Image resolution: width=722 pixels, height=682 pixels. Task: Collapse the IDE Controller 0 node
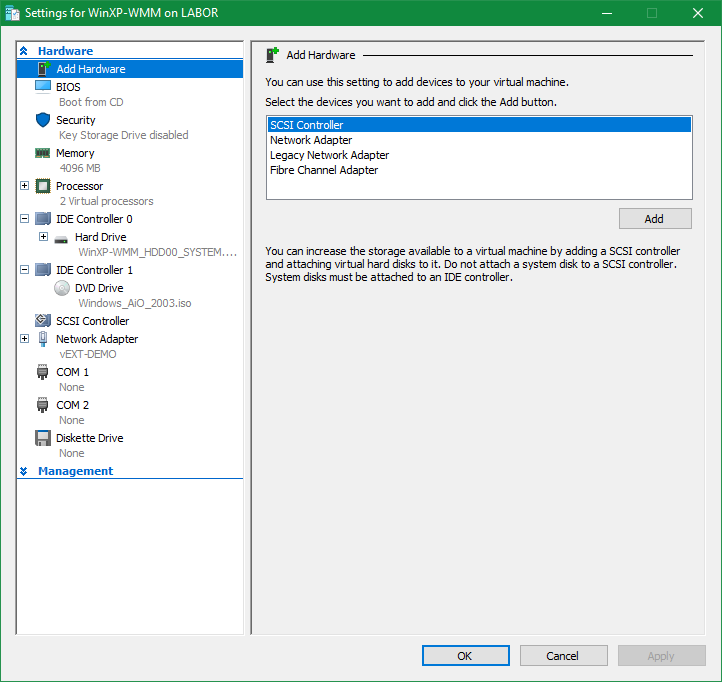coord(25,219)
